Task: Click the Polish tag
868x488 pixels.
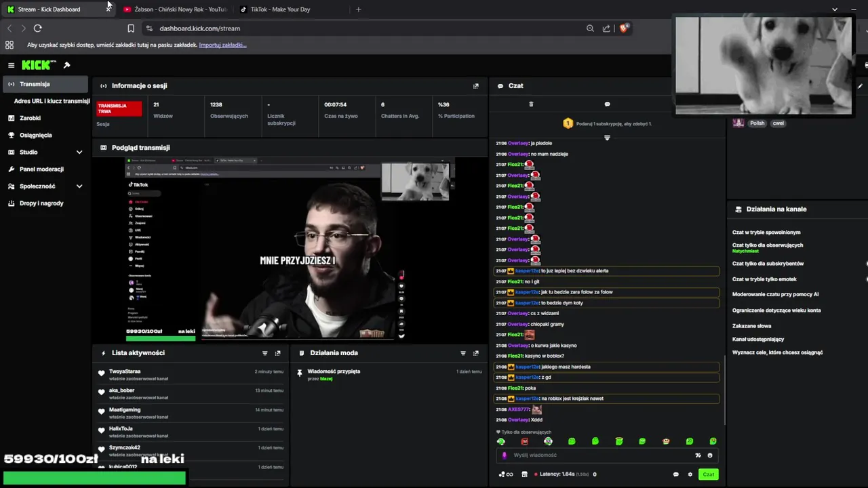Action: (x=757, y=123)
